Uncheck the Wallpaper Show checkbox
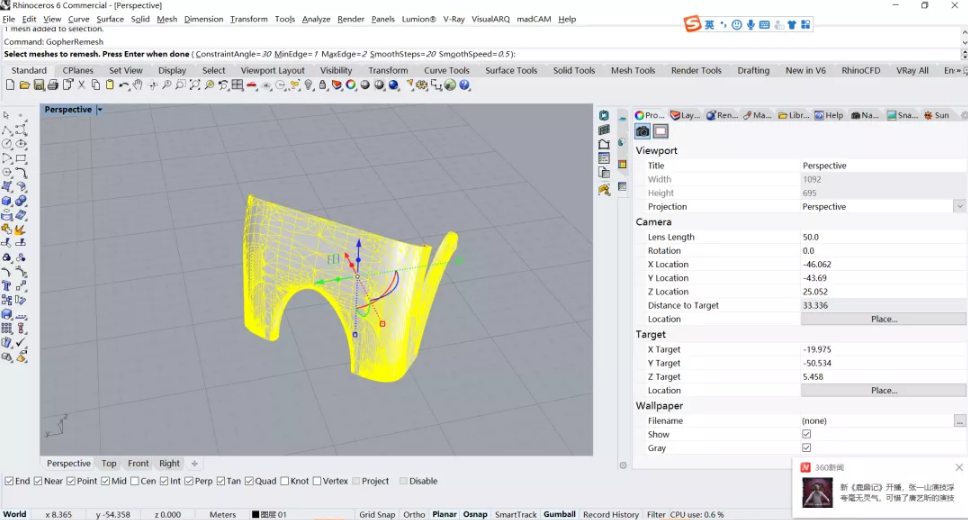Screen dimensions: 968x520 [806, 434]
